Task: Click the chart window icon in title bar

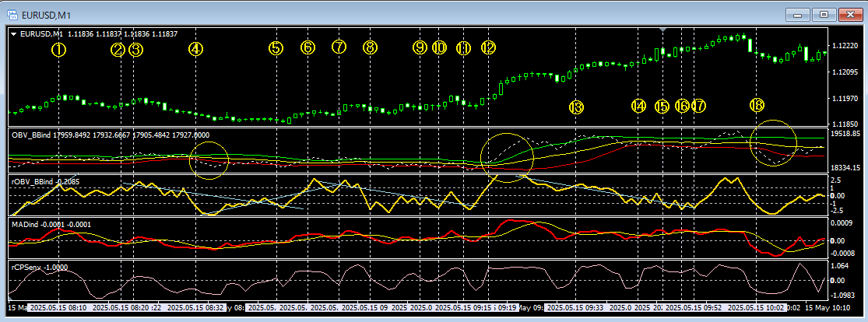Action: click(x=14, y=14)
